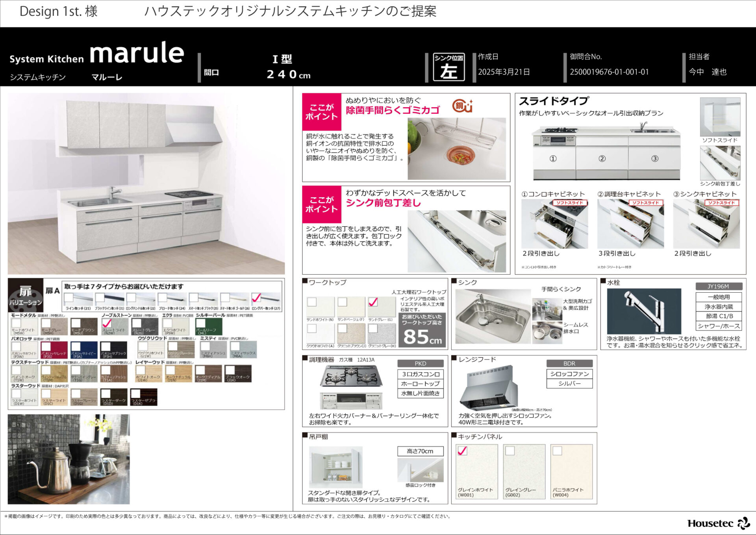The width and height of the screenshot is (756, 535).
Task: Select the カプチーノアッシュ (T1A) swatch
Action: coord(114,373)
